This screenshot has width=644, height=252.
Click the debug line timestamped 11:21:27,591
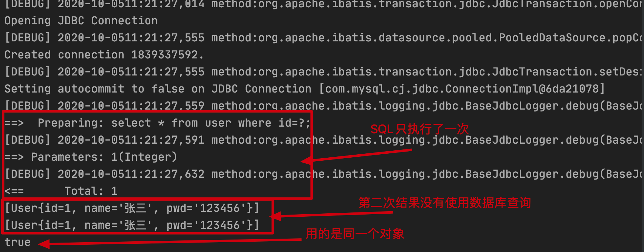[324, 140]
